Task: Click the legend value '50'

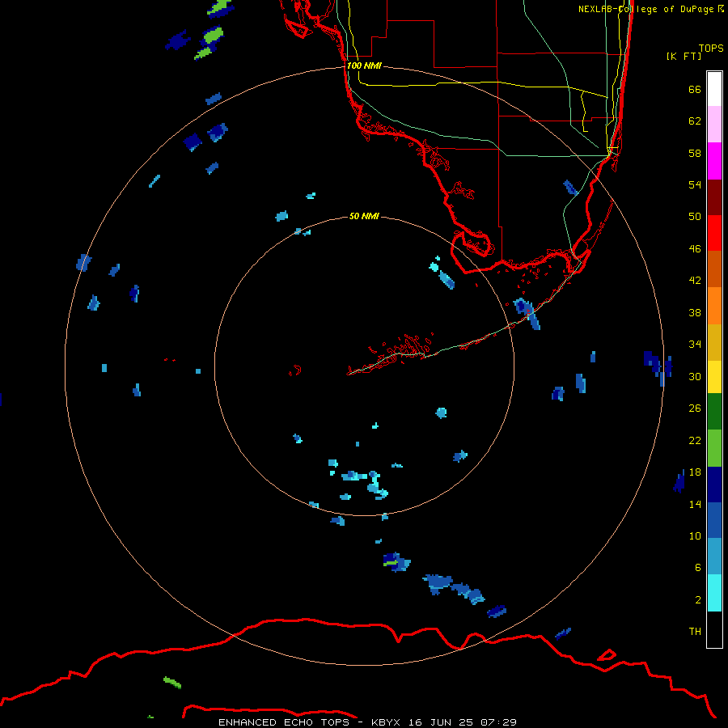Action: [x=695, y=217]
